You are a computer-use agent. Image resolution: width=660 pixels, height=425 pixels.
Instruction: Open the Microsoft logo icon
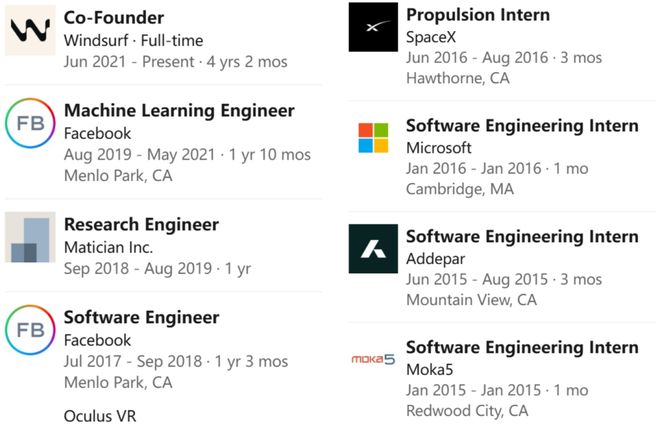(x=373, y=138)
